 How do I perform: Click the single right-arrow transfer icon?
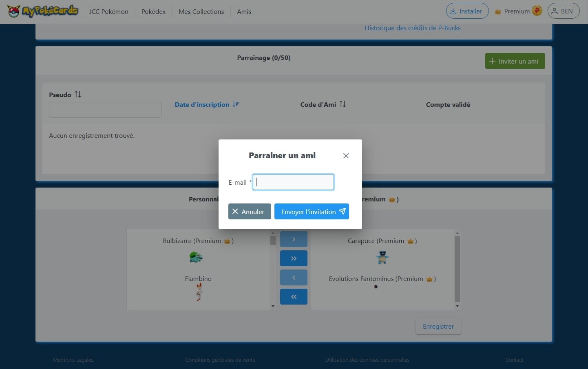294,239
